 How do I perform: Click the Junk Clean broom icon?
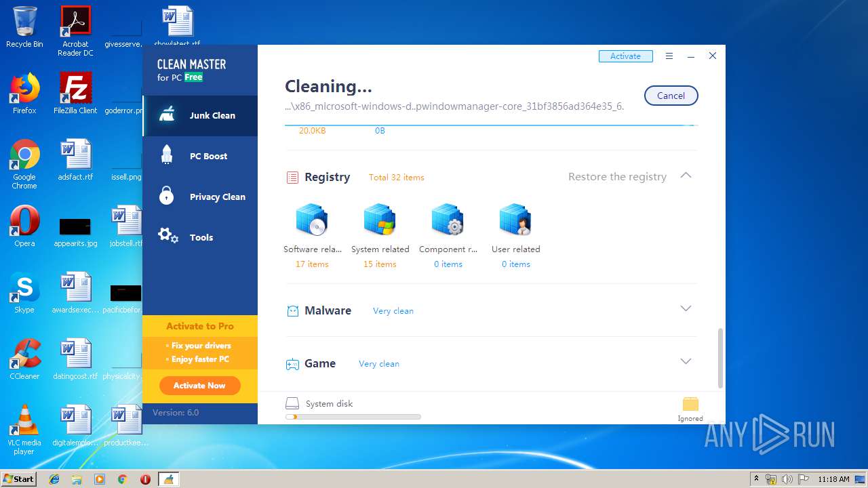pos(167,115)
